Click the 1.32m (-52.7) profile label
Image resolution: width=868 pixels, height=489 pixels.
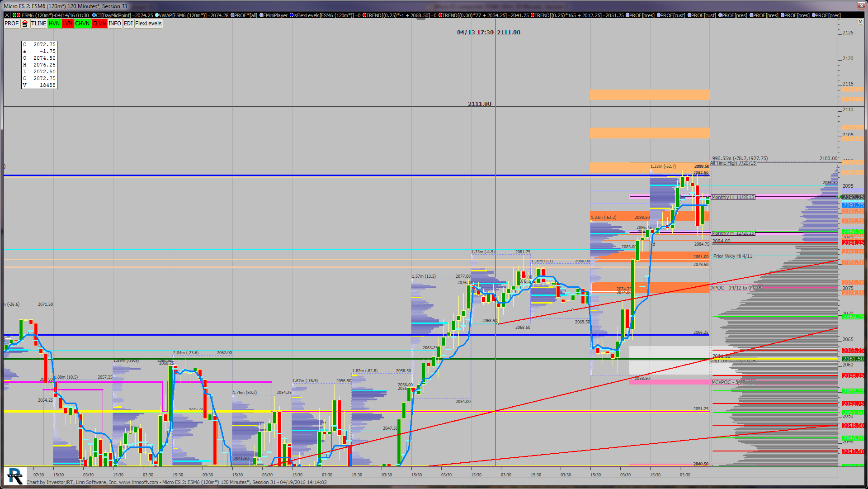tap(663, 166)
